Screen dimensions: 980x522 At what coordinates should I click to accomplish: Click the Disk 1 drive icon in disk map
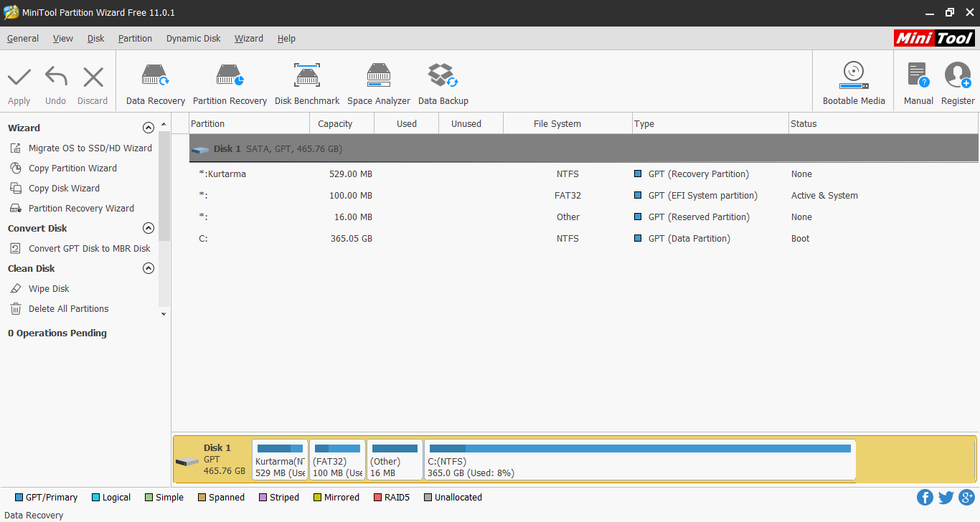pyautogui.click(x=187, y=461)
